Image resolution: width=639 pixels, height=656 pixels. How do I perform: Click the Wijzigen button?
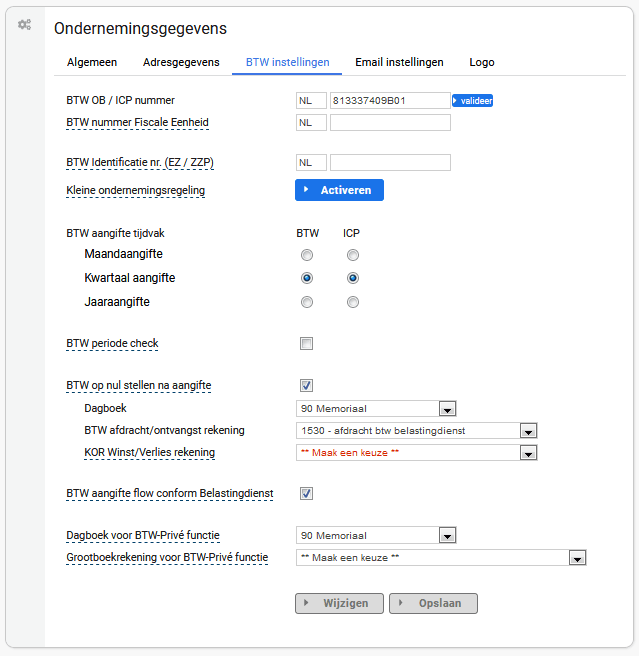pos(339,603)
